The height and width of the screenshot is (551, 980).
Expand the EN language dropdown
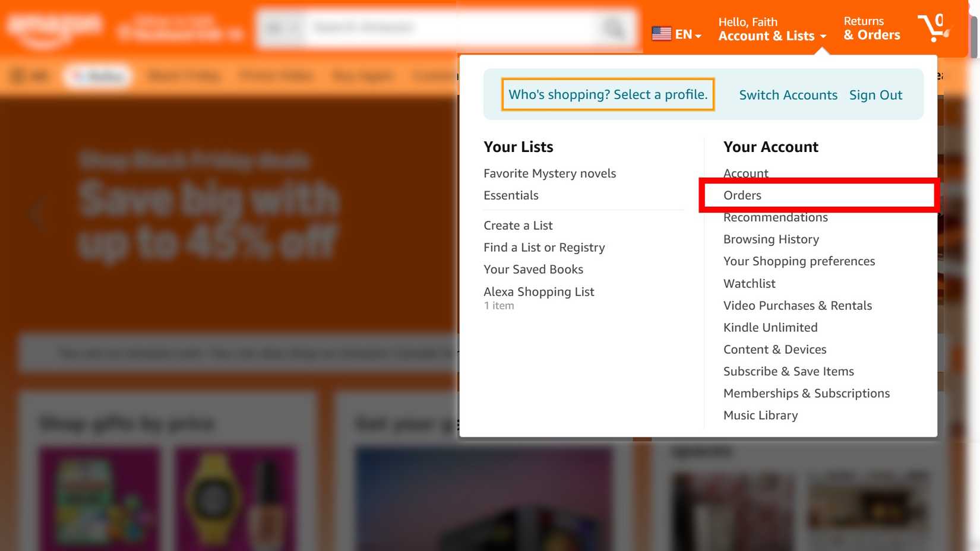coord(688,34)
